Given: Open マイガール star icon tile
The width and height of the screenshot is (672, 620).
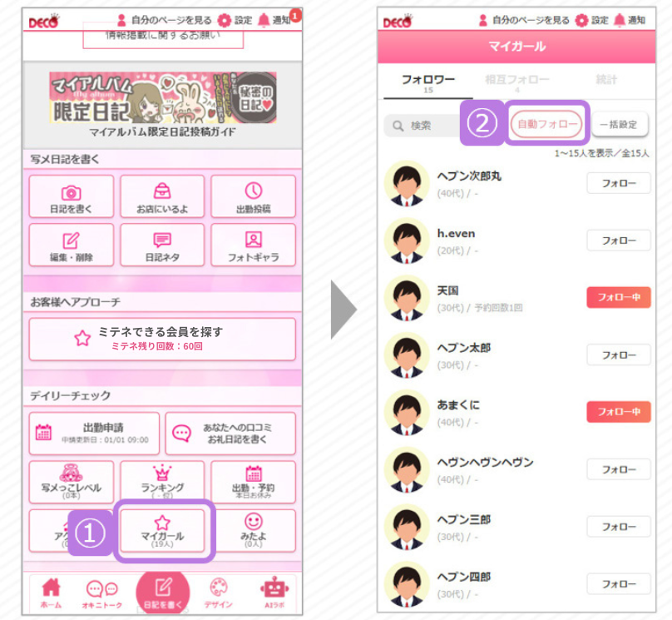Looking at the screenshot, I should click(x=162, y=530).
